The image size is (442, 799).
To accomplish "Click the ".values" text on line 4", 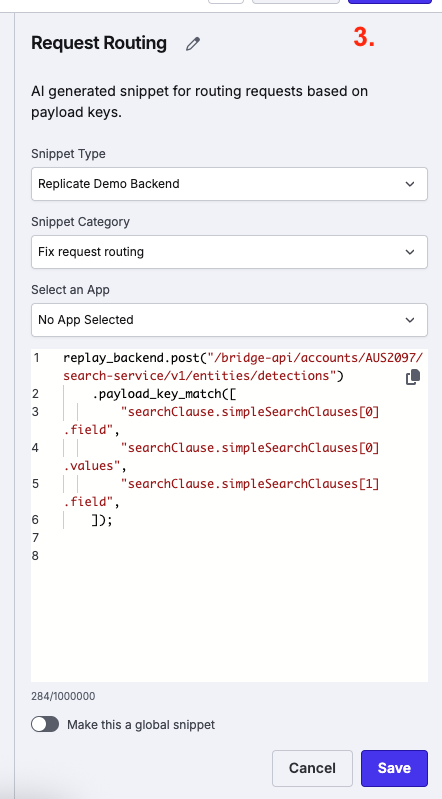I will click(x=92, y=465).
